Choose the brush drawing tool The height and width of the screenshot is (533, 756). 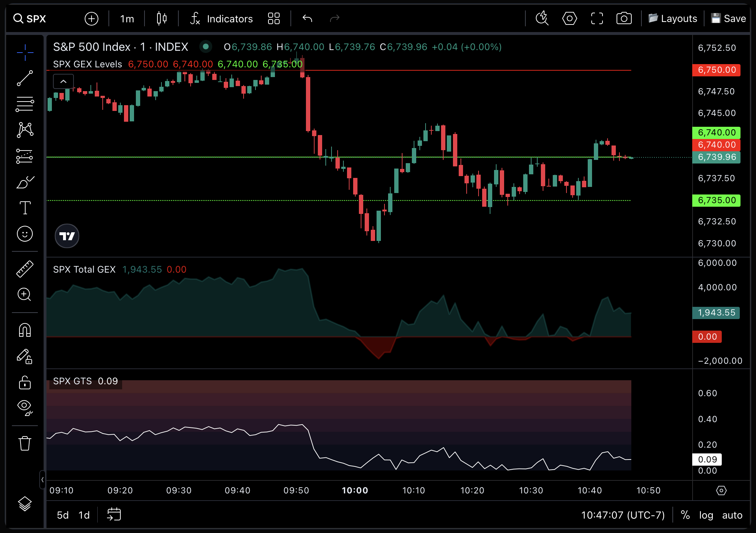coord(25,182)
